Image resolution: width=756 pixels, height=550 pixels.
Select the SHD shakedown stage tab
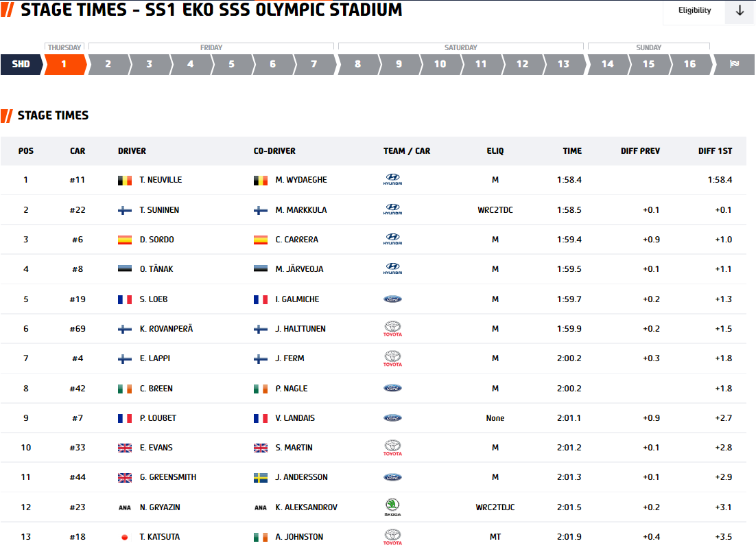point(21,64)
